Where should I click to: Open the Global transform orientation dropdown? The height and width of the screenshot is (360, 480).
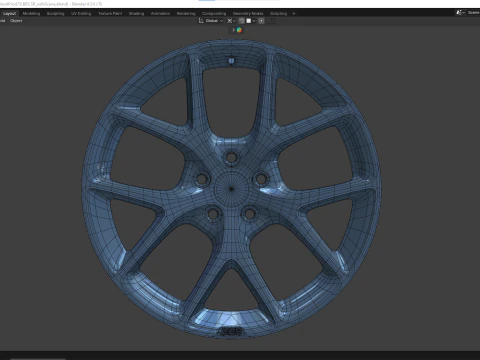[211, 21]
